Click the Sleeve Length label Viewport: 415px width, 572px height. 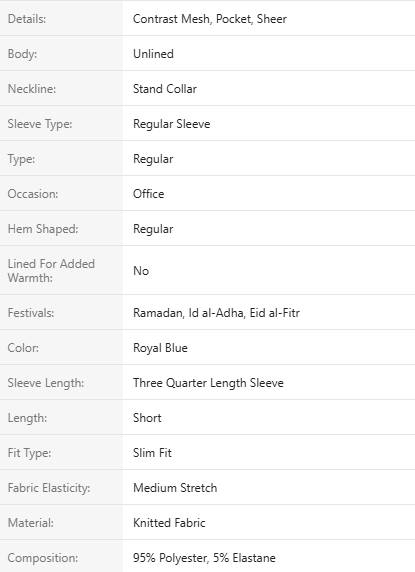pos(46,383)
